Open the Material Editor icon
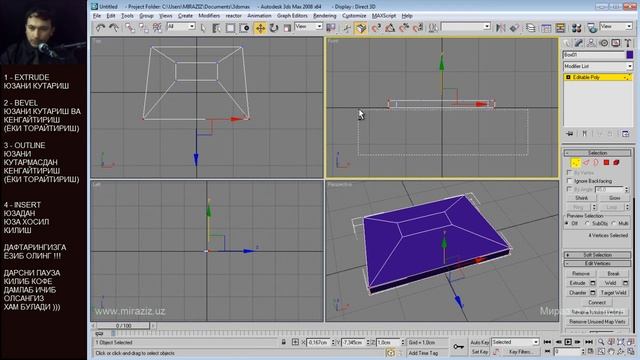This screenshot has height=360, width=640. 576,28
